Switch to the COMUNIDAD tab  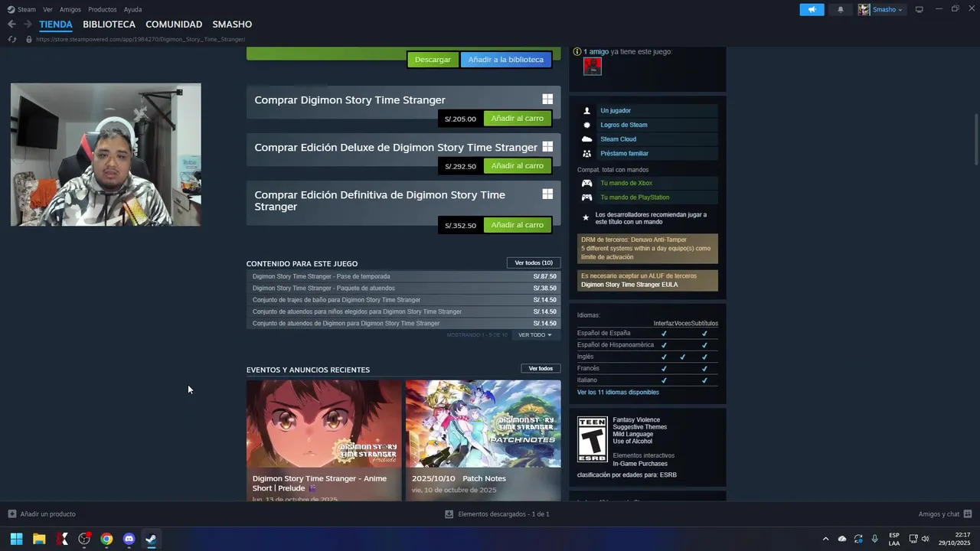174,24
